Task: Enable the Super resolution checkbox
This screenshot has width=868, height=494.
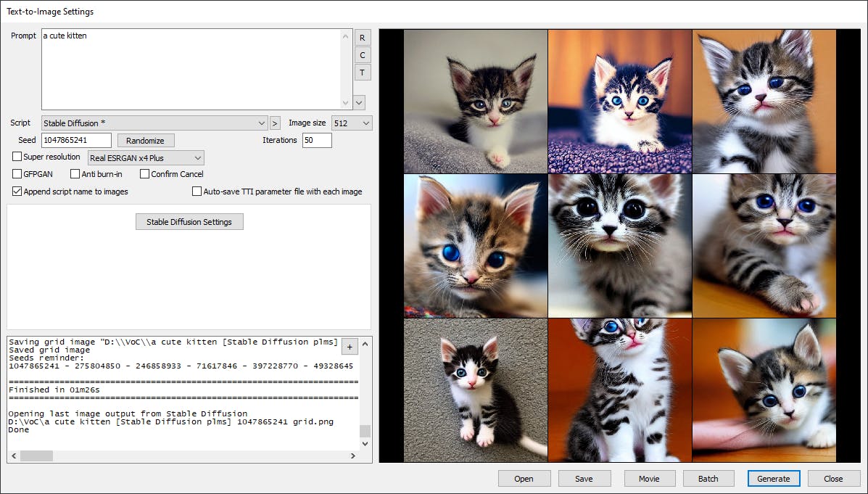Action: click(17, 157)
